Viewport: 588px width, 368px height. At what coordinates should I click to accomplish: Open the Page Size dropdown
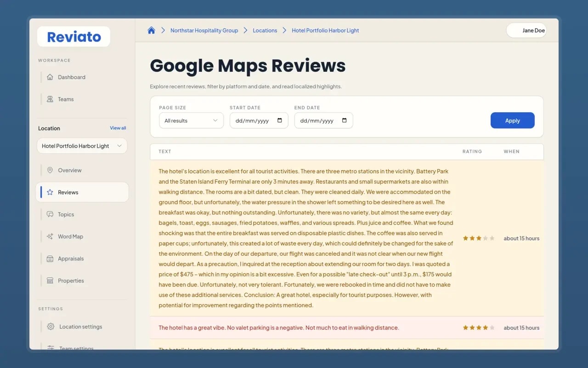[192, 121]
